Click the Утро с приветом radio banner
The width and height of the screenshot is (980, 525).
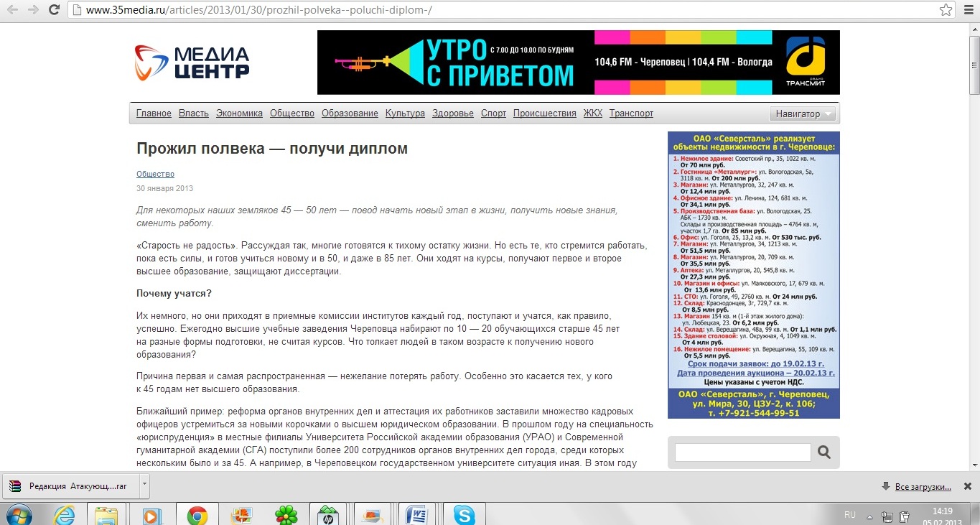[579, 62]
